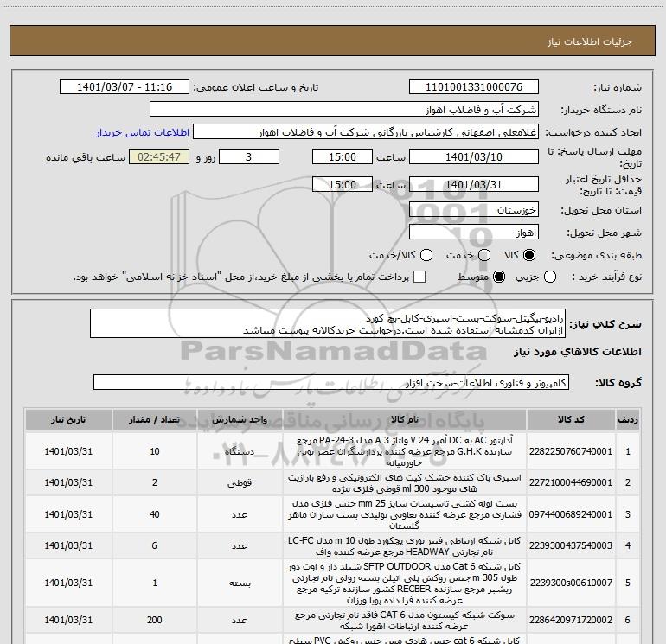Select product code 2272100044690001
Screen dimensions: 666x644
point(571,482)
